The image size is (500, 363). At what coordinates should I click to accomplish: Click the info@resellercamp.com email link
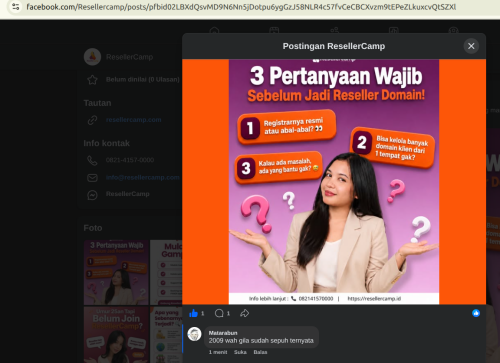coord(143,177)
